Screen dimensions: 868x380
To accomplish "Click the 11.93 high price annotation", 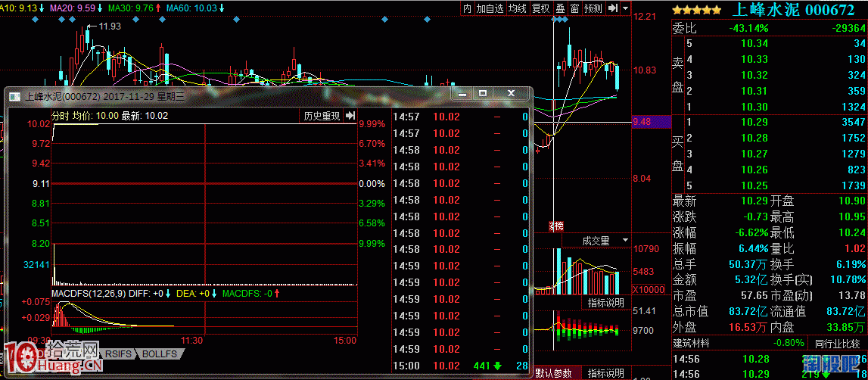I will pos(108,26).
